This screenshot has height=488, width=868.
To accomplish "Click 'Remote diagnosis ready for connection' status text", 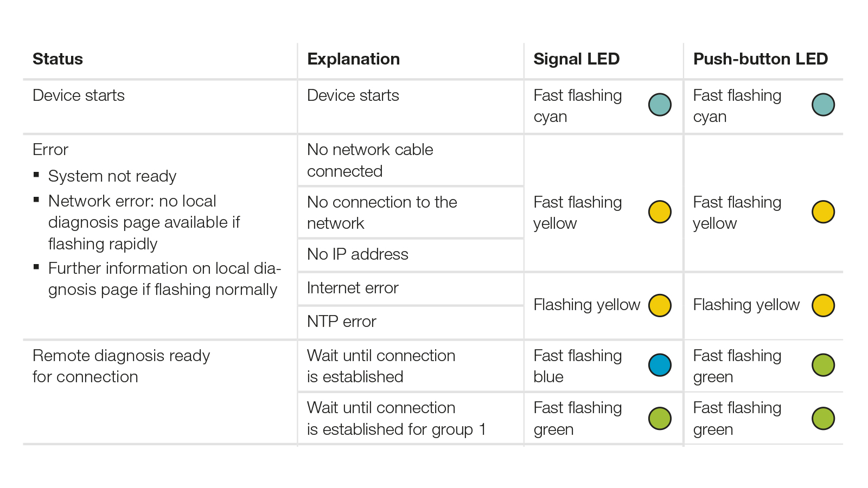I will tap(121, 366).
